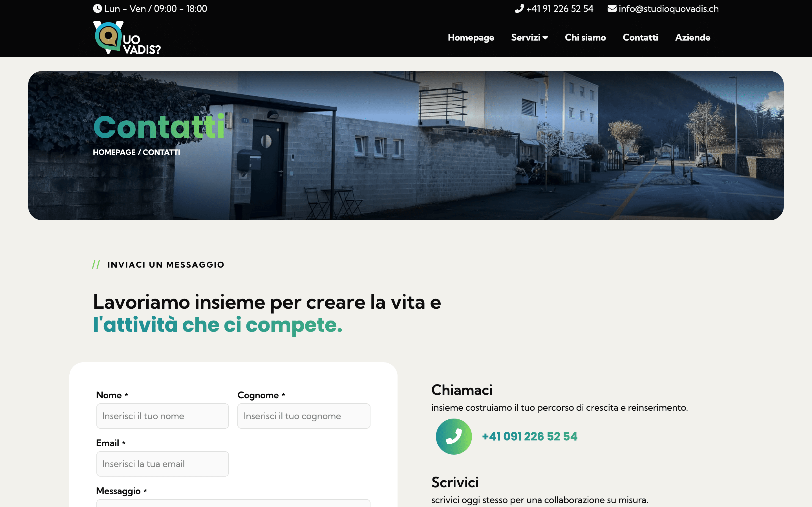Click inside the Nome input field
Image resolution: width=812 pixels, height=507 pixels.
pyautogui.click(x=162, y=416)
